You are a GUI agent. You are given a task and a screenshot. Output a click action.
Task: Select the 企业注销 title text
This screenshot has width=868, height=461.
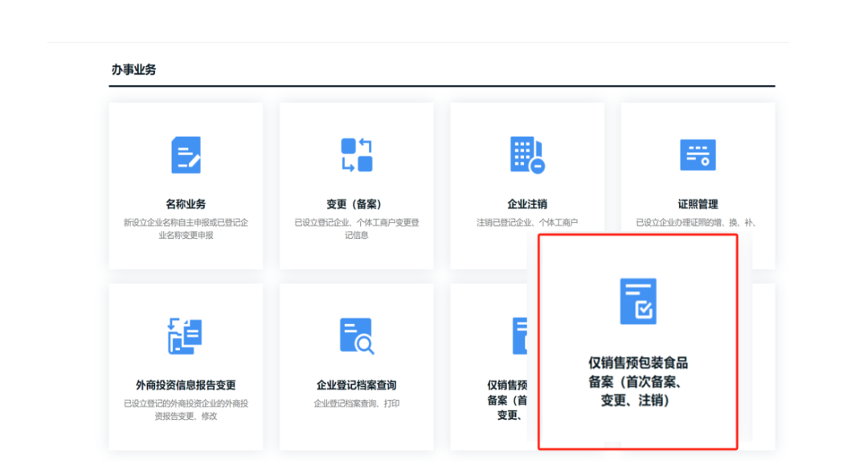527,204
